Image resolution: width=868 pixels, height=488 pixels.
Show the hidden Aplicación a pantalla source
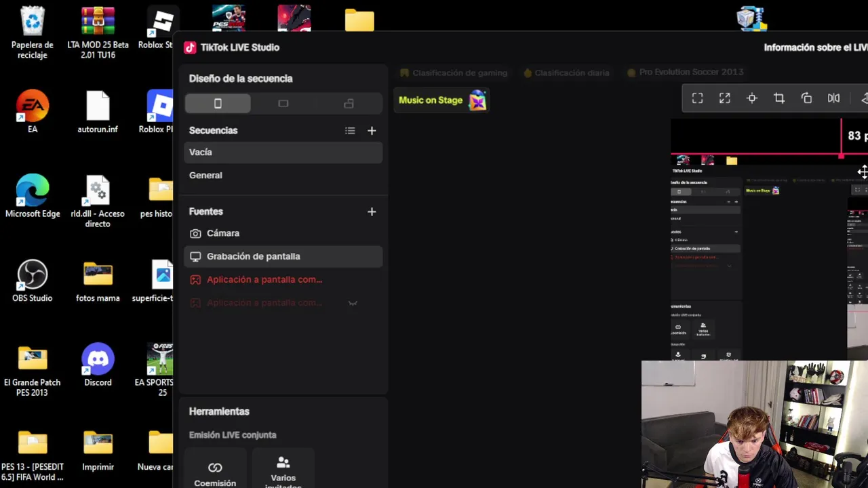[x=353, y=303]
